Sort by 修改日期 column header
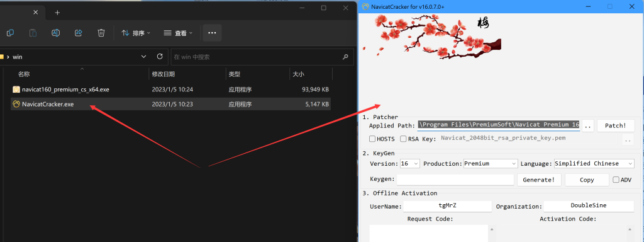The image size is (644, 242). (x=163, y=74)
